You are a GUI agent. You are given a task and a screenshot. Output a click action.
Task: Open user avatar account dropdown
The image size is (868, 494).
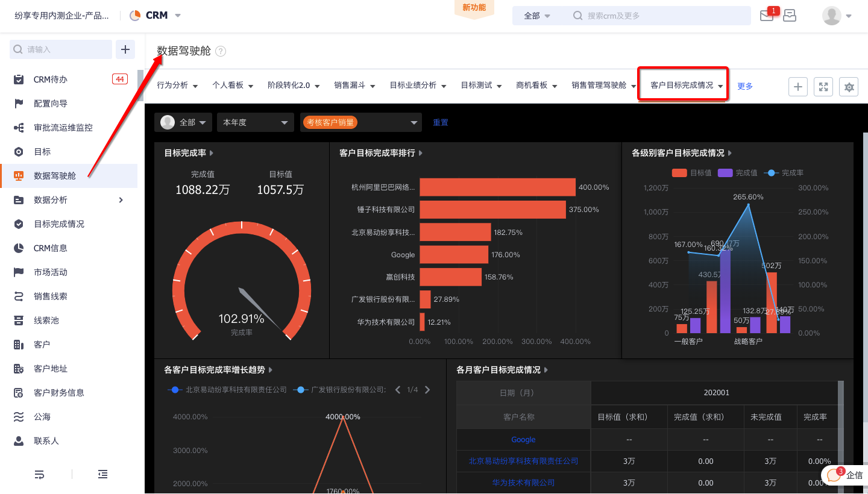(837, 16)
